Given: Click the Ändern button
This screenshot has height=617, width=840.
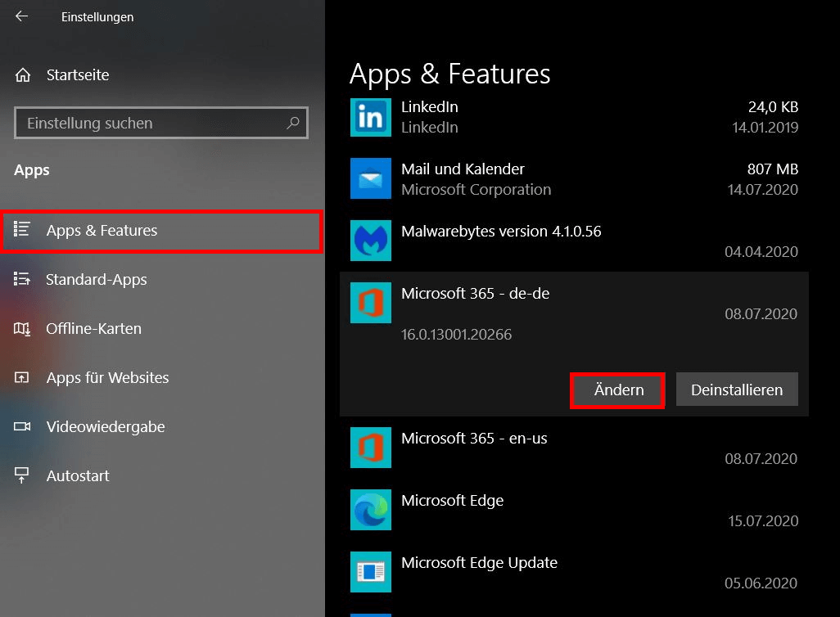Looking at the screenshot, I should point(618,390).
